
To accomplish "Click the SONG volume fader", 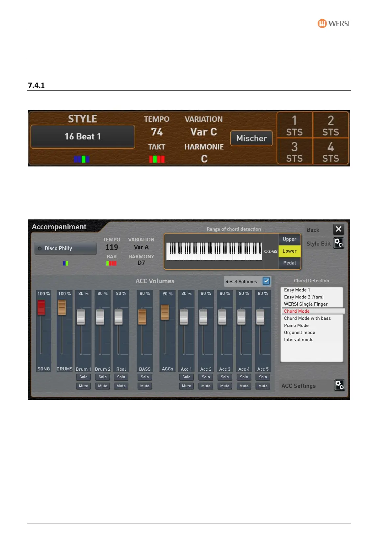I will click(41, 308).
